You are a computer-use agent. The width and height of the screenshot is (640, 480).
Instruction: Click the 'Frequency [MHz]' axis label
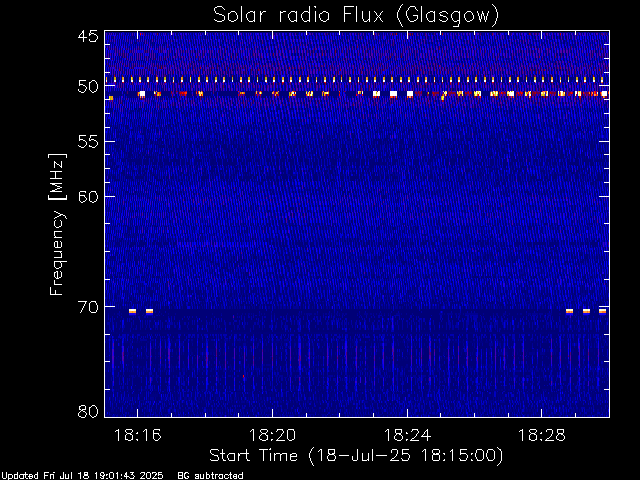[57, 224]
